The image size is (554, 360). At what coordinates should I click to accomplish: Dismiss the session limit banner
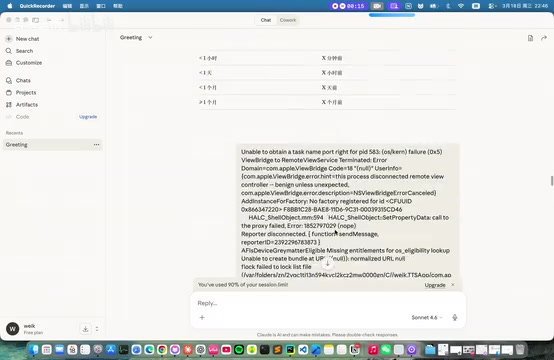[x=453, y=285]
